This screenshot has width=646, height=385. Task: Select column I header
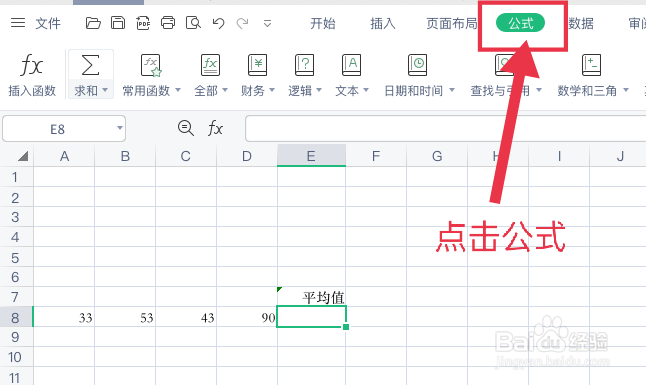[559, 156]
